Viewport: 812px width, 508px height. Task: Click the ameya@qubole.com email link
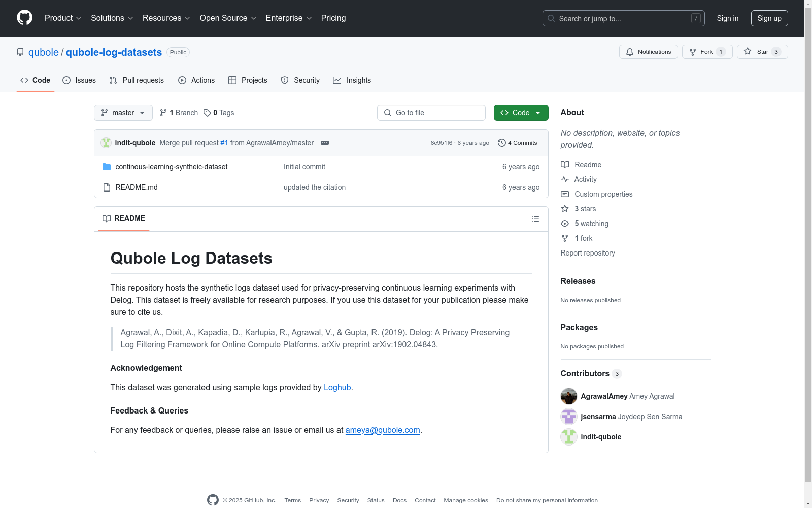(x=383, y=430)
